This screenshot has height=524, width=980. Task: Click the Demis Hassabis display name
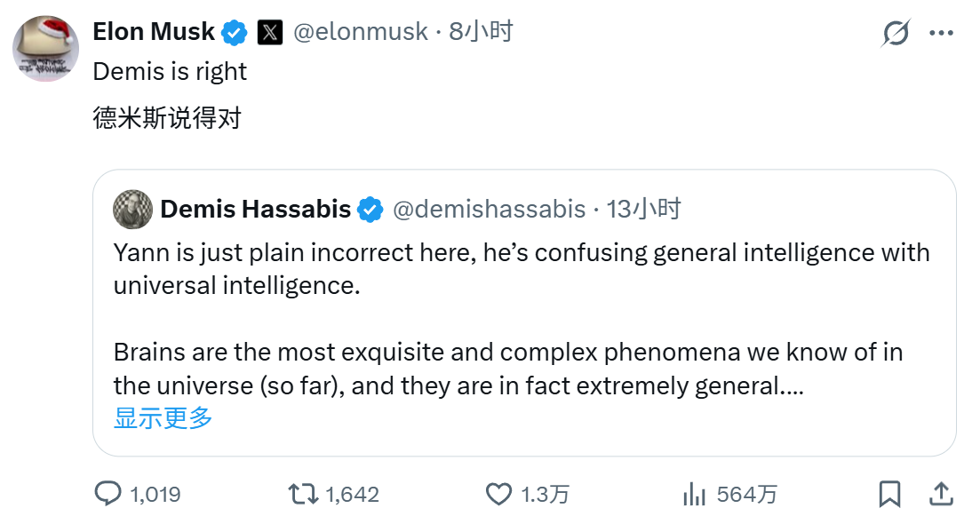(256, 210)
